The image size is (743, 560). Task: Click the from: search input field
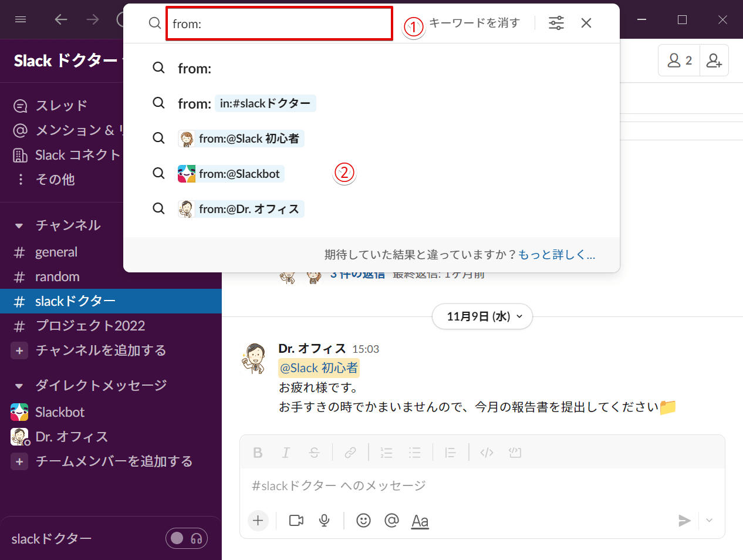click(279, 23)
